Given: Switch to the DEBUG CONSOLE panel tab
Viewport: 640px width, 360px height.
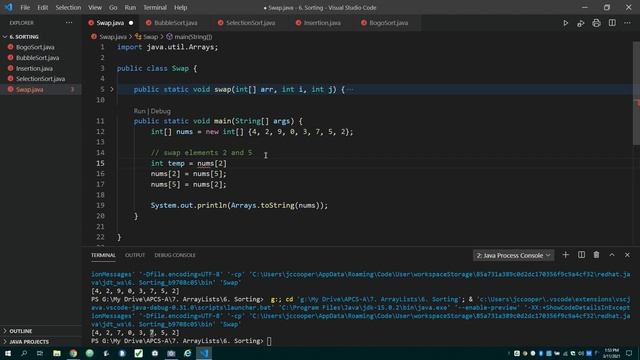Looking at the screenshot, I should point(175,255).
